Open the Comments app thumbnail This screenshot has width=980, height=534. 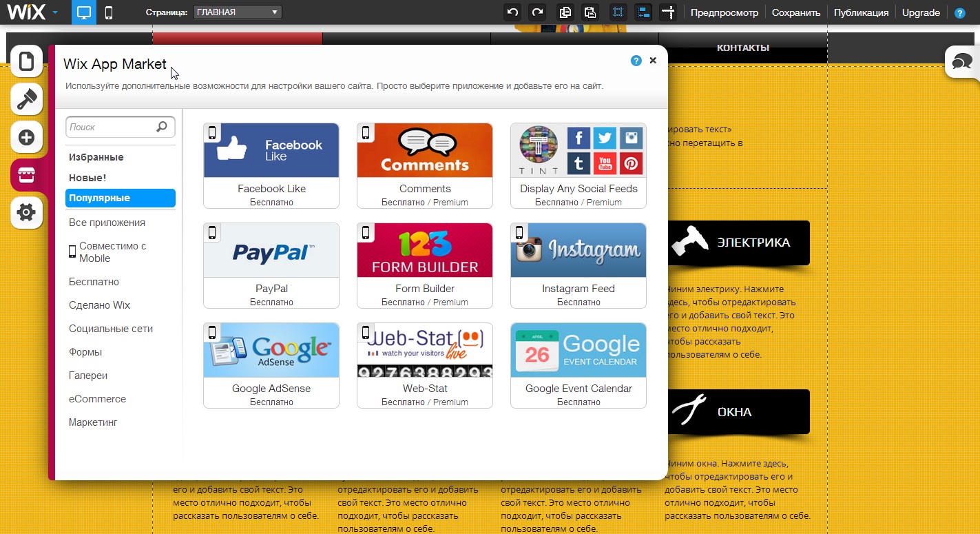425,150
